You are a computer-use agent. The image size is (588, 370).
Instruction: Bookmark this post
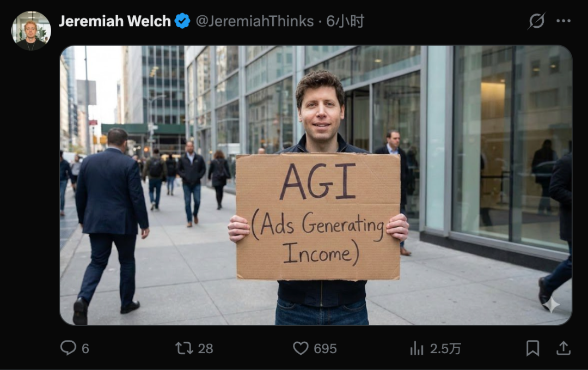(532, 348)
